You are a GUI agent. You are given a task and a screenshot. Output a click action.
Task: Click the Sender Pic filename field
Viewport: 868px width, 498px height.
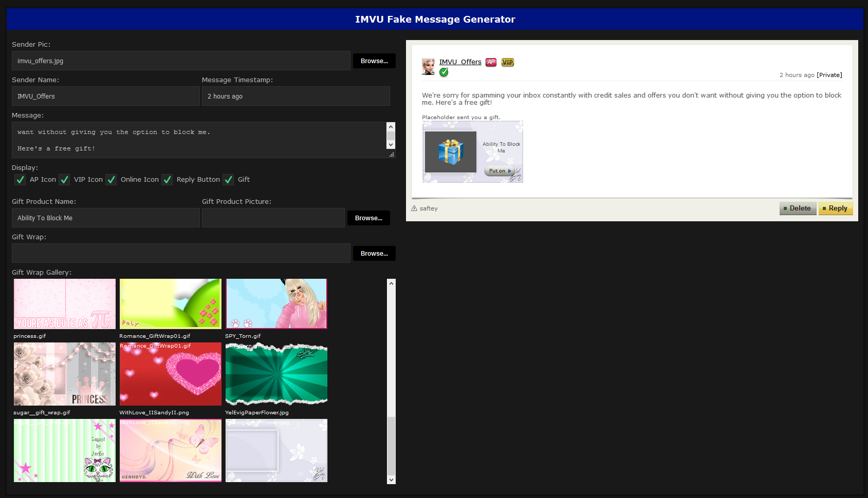[181, 61]
